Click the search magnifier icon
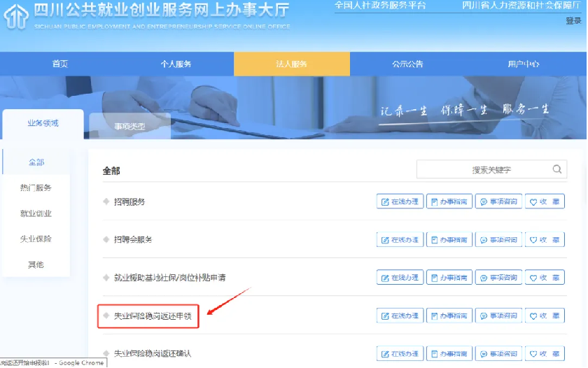The image size is (588, 368). 557,169
